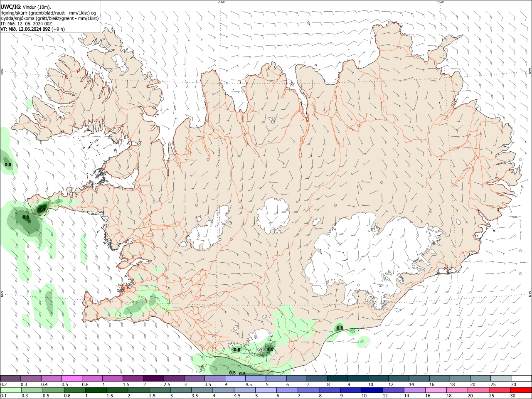Click the 'slydda/snjókoma' legend description line
The image size is (532, 399).
click(x=49, y=18)
